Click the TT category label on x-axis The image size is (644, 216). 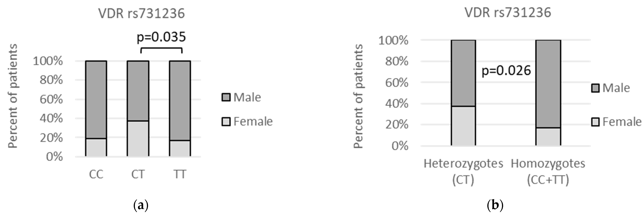tap(180, 174)
